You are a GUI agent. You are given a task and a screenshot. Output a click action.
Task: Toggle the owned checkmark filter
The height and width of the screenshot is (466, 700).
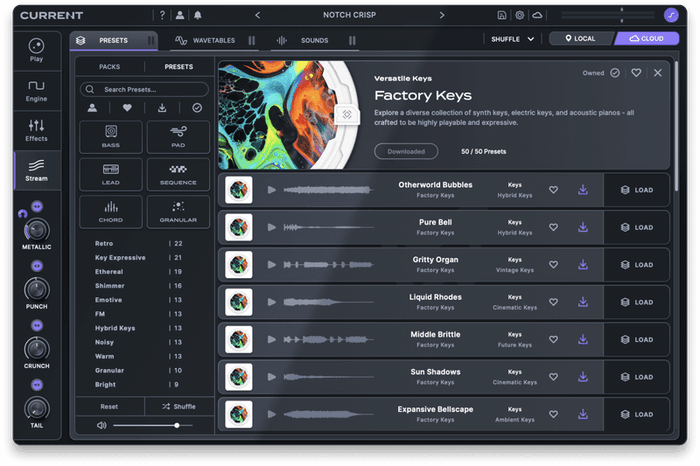pos(196,107)
